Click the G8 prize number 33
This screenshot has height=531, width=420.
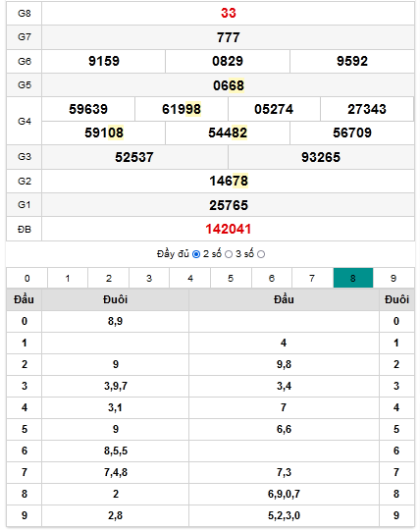click(229, 13)
